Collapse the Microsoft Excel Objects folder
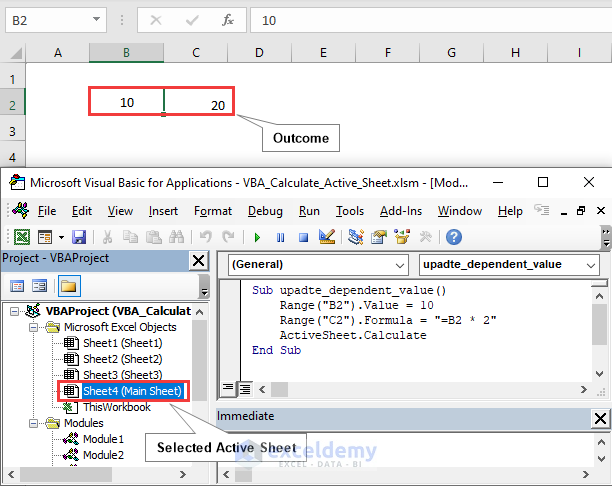Screen dimensions: 612x486 (34, 327)
